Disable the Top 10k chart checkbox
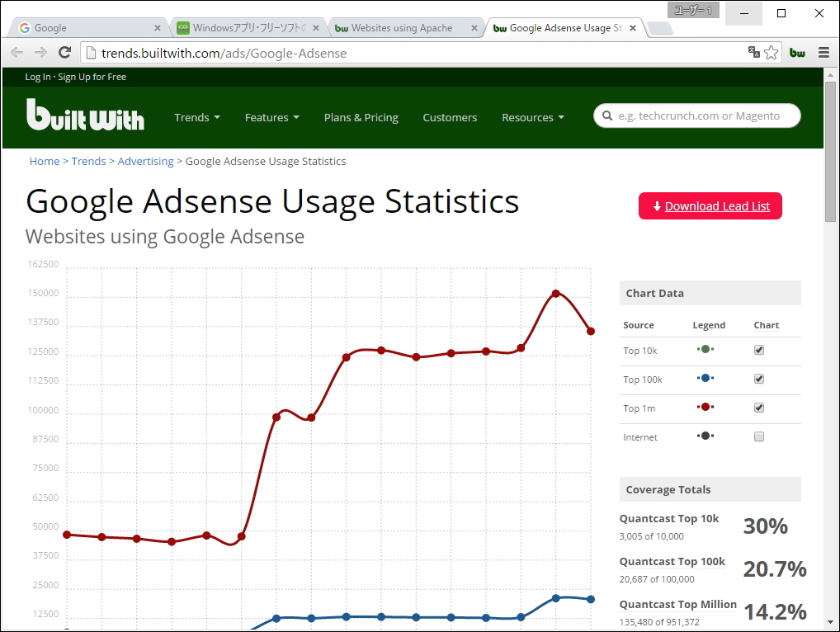Image resolution: width=840 pixels, height=632 pixels. point(758,350)
